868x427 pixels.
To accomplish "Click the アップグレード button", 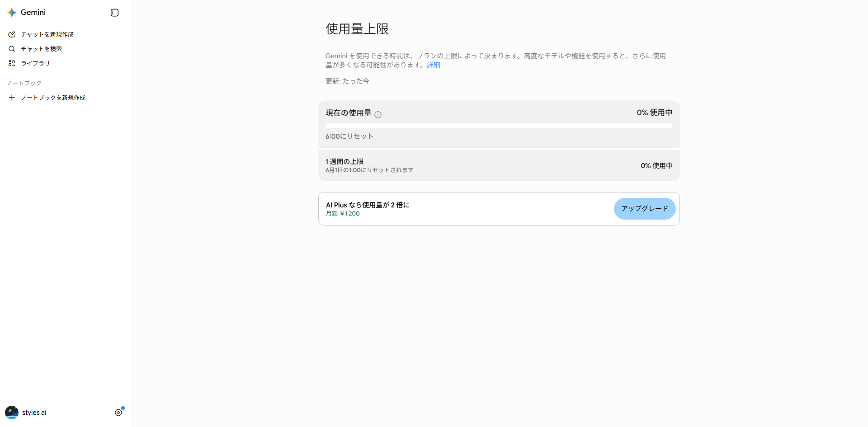I will coord(645,209).
